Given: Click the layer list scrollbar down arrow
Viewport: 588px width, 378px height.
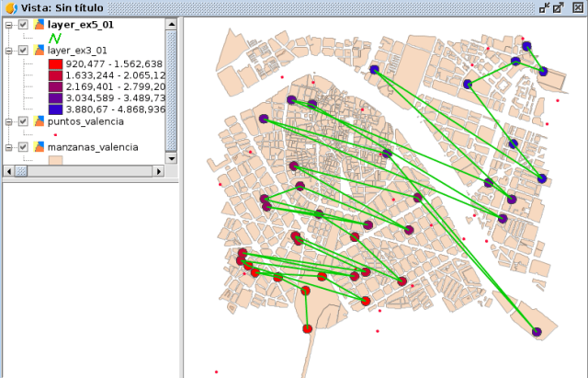Looking at the screenshot, I should click(x=171, y=157).
